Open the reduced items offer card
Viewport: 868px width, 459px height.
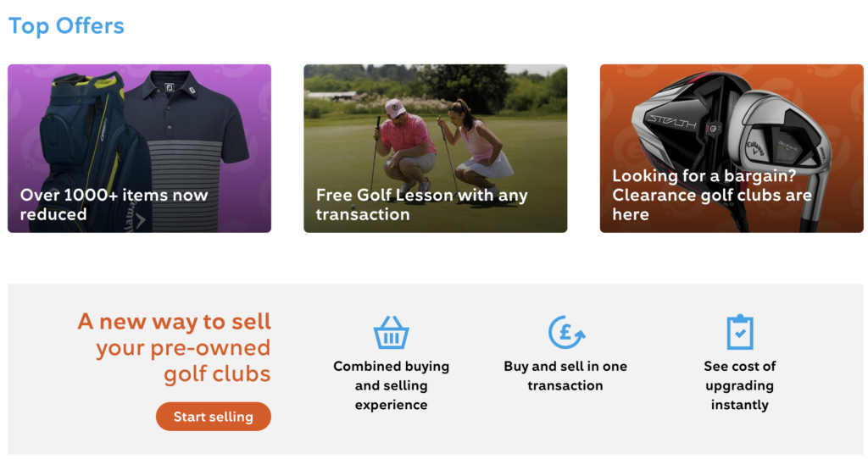(x=140, y=148)
